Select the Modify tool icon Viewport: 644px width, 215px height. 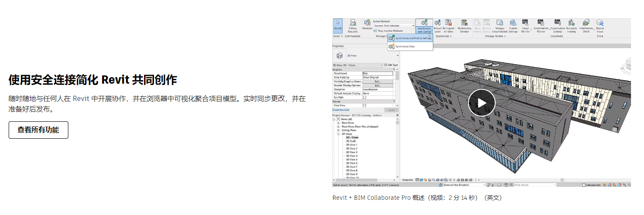click(338, 26)
